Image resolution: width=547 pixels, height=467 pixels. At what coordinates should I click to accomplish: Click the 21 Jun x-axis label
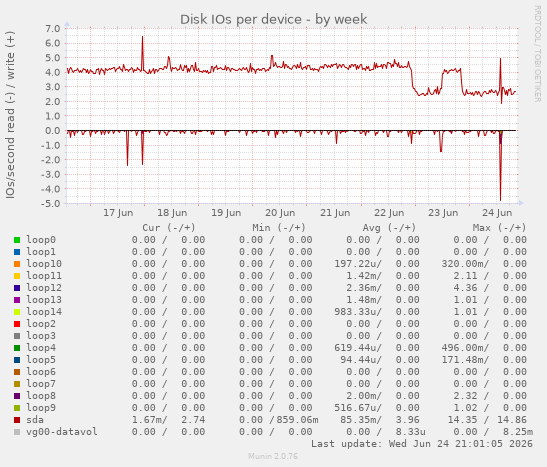pos(335,213)
